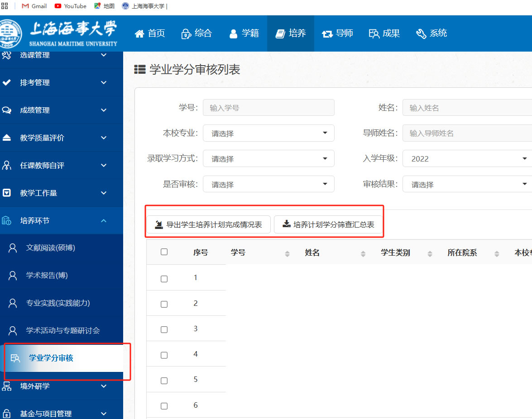Click the org-chart icon beside 境外研学
Screen dimensions: 532x419
tap(6, 386)
